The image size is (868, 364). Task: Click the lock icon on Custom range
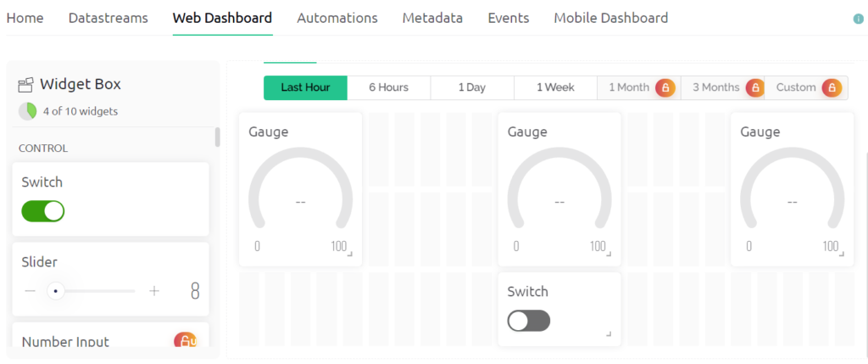tap(832, 87)
